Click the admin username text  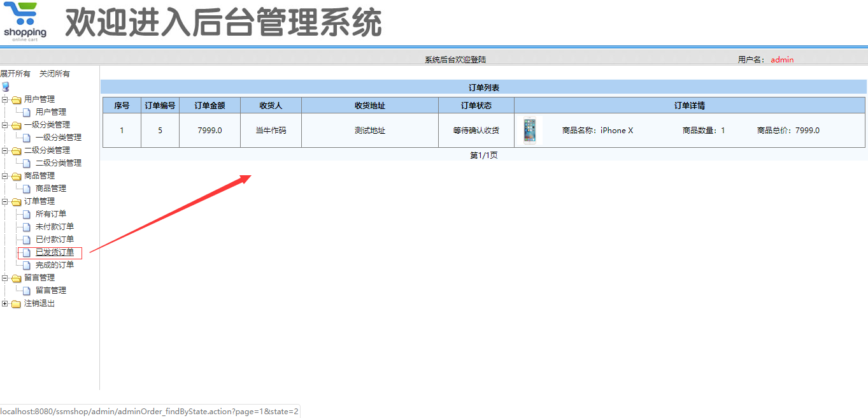tap(782, 60)
